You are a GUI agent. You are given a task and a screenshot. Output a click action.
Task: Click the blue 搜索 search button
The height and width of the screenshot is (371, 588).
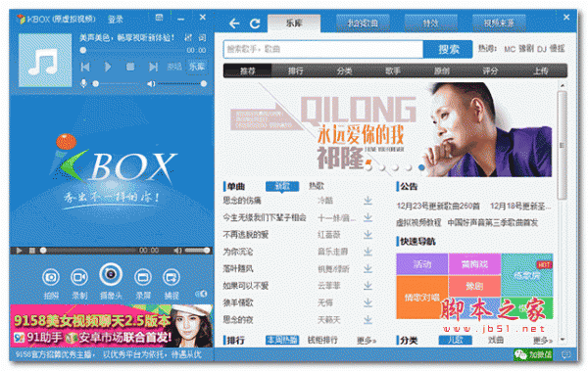coord(448,50)
